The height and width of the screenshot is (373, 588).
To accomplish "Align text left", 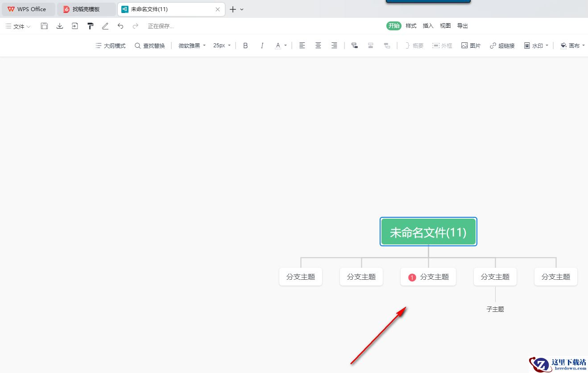I will click(x=302, y=46).
